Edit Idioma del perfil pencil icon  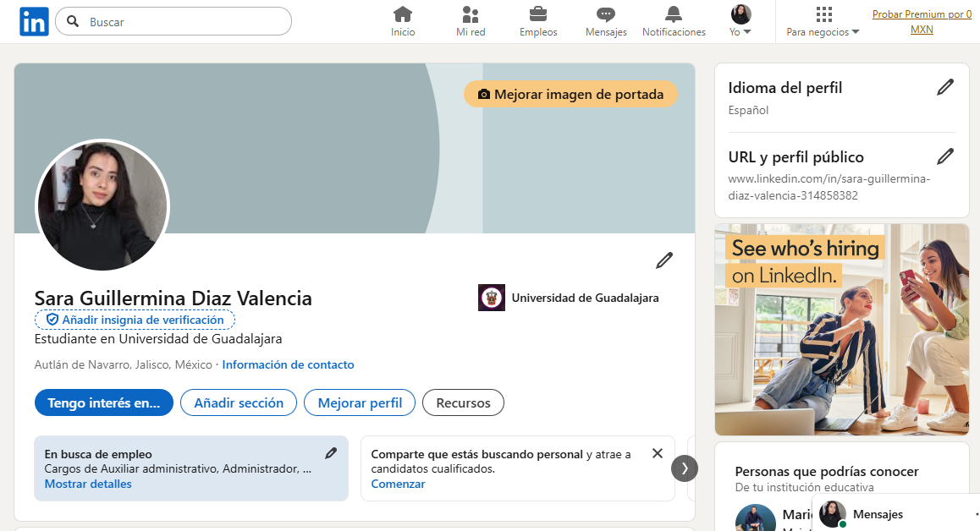click(945, 87)
